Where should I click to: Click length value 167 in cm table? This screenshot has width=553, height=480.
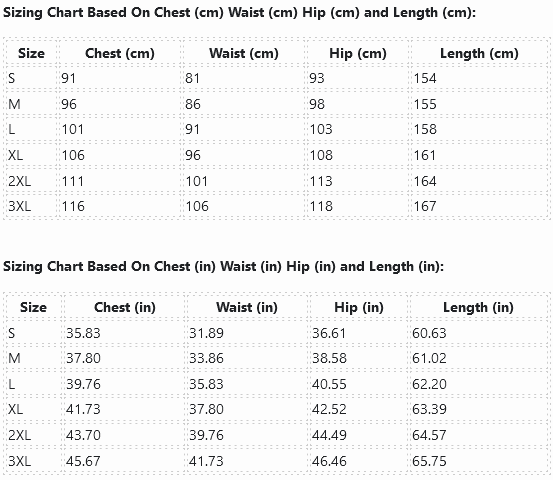[425, 206]
